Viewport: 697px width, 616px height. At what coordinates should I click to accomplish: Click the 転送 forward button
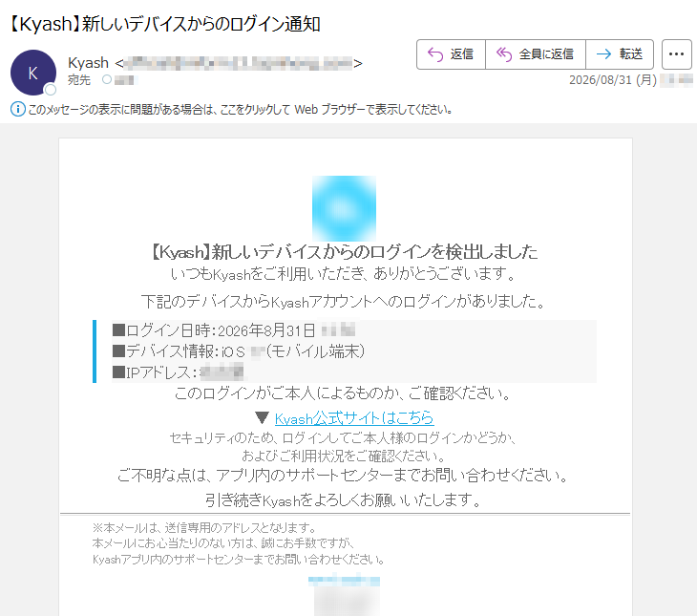click(x=620, y=54)
